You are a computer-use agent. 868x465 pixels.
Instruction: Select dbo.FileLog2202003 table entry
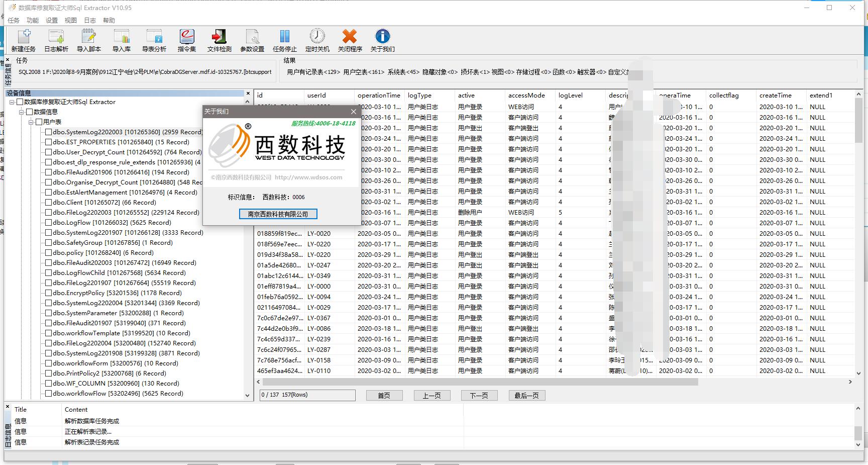coord(126,213)
